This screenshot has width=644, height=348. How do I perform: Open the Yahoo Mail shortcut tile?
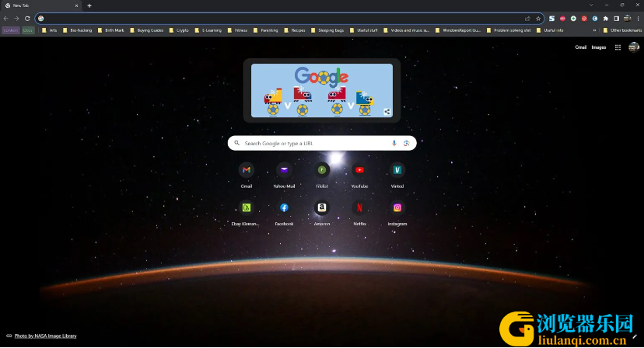point(284,175)
